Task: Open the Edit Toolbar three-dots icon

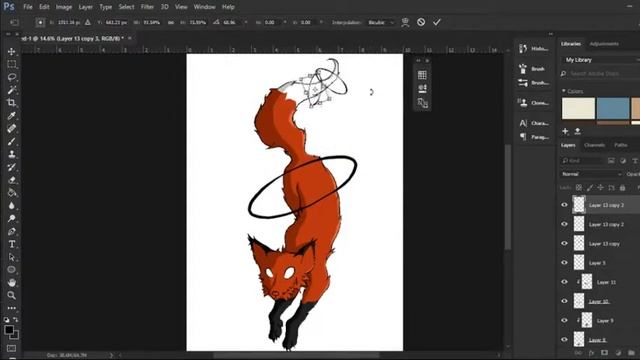Action: pyautogui.click(x=11, y=308)
